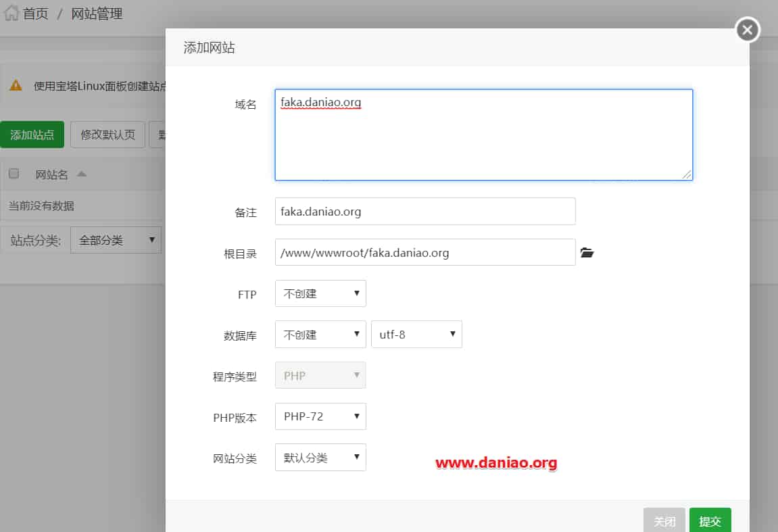Click the 域名 field label
Image resolution: width=778 pixels, height=532 pixels.
(x=245, y=104)
